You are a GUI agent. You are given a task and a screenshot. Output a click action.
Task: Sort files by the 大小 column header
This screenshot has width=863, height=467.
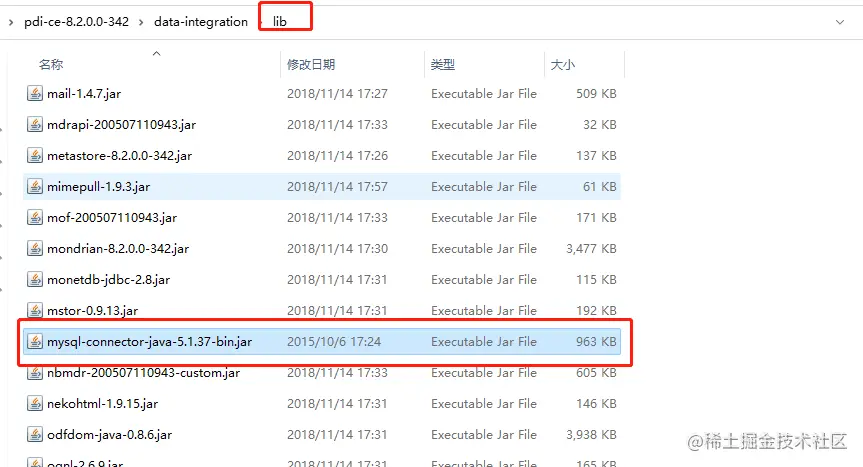pyautogui.click(x=562, y=64)
